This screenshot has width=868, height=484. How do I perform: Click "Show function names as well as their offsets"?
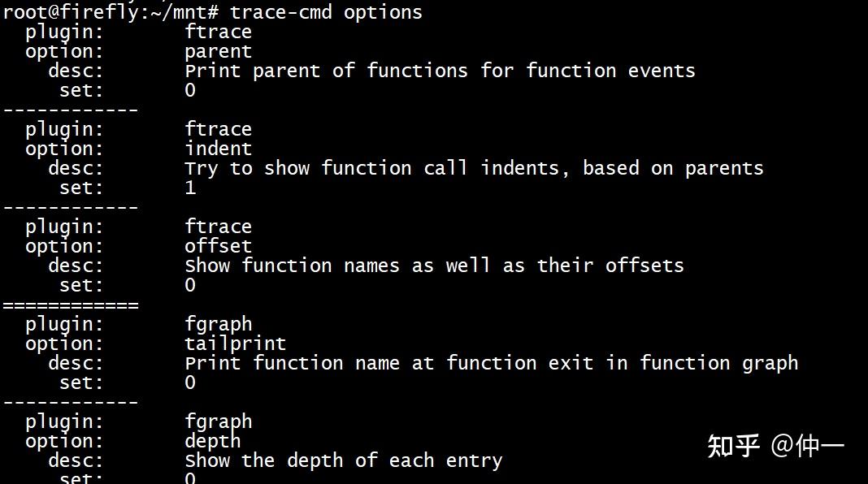coord(434,266)
